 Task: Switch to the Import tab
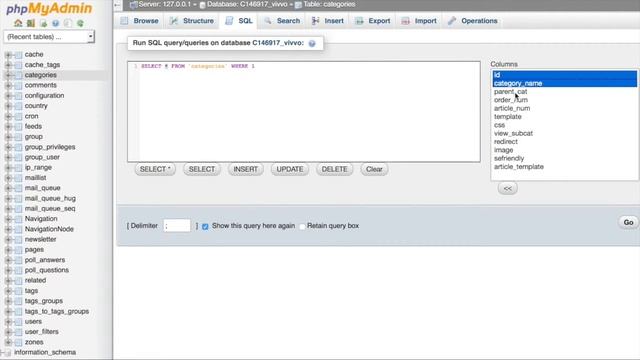[x=419, y=21]
